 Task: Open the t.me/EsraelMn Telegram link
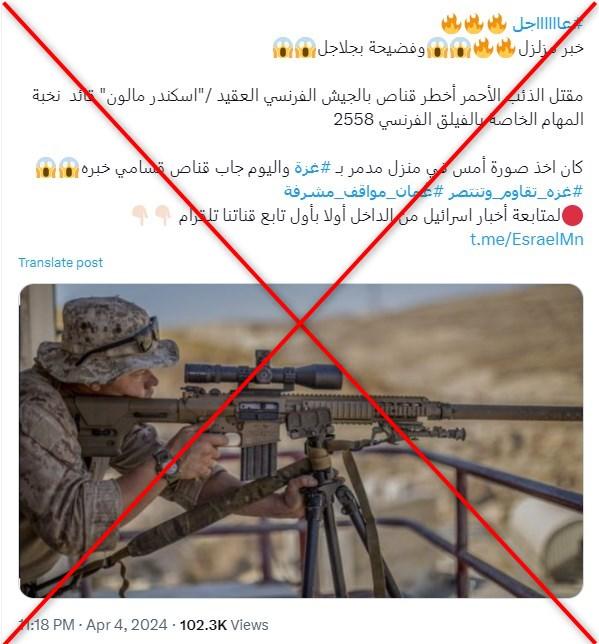pos(527,239)
